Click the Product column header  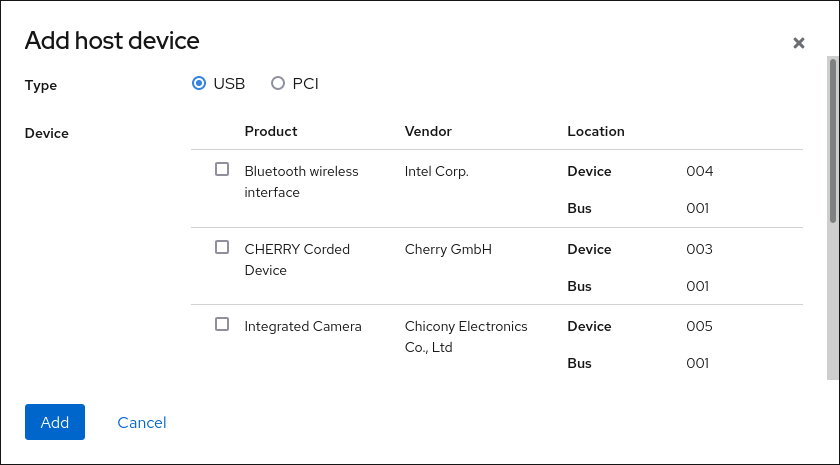[271, 131]
